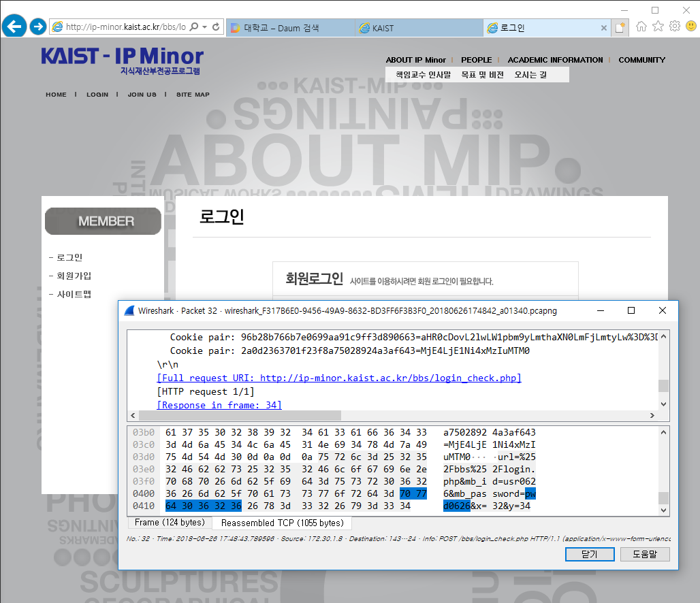Click hex offset 03b0 row
Image resolution: width=700 pixels, height=603 pixels.
[x=144, y=432]
